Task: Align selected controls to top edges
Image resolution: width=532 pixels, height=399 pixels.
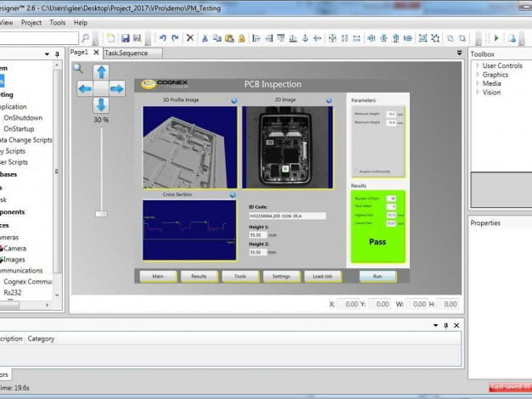Action: point(281,38)
